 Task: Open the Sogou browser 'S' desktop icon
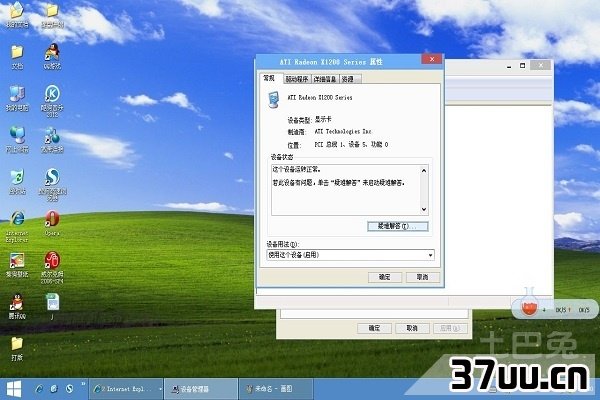[x=52, y=177]
